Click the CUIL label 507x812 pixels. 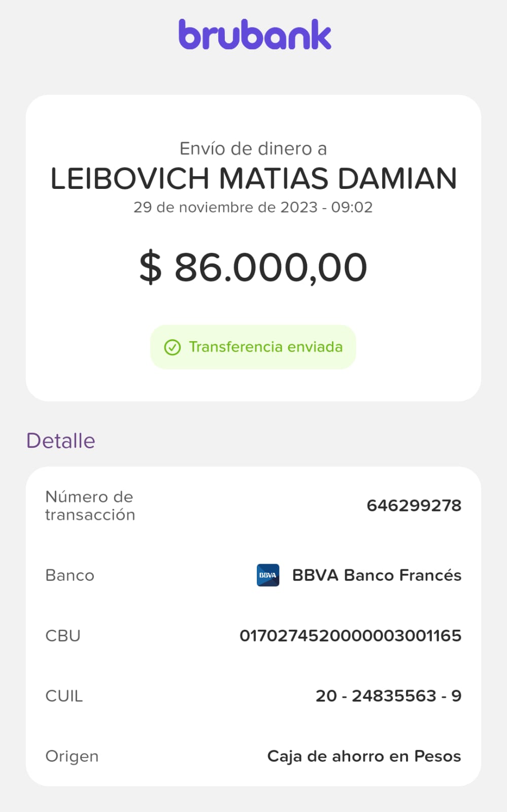click(64, 696)
